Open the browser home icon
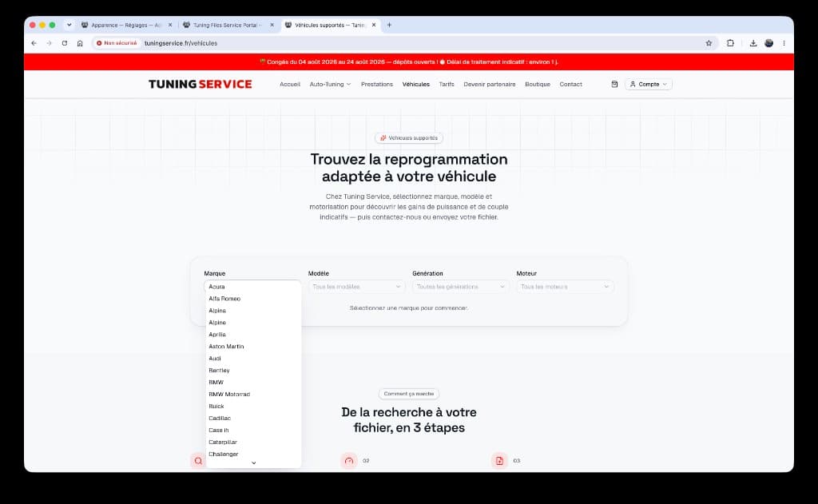 80,43
